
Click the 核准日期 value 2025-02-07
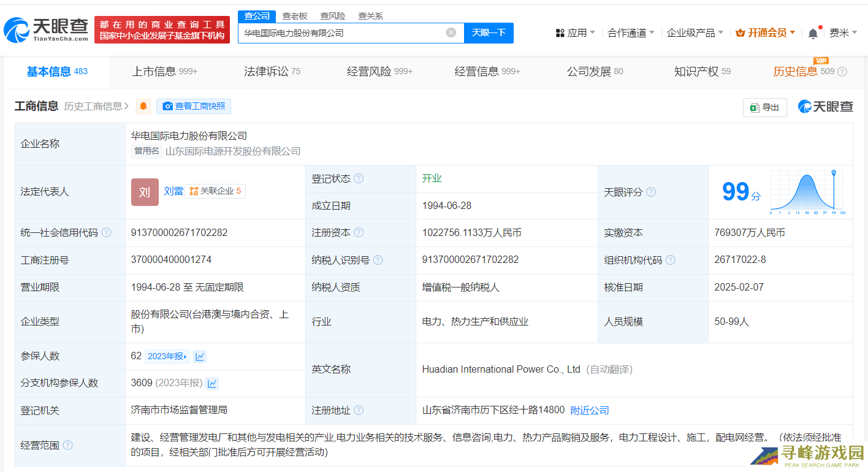[739, 287]
